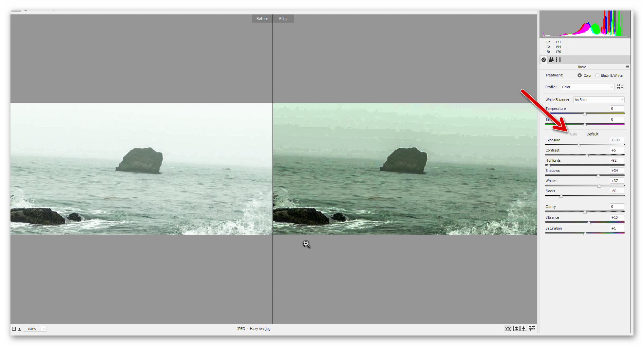Reset adjustments with the Default link
Image resolution: width=644 pixels, height=346 pixels.
[x=592, y=134]
